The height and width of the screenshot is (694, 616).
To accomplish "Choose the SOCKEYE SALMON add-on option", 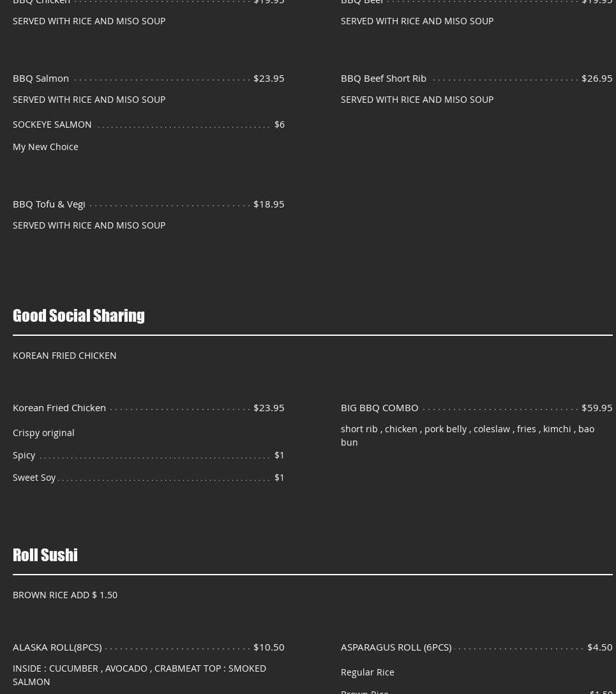I will pyautogui.click(x=52, y=124).
